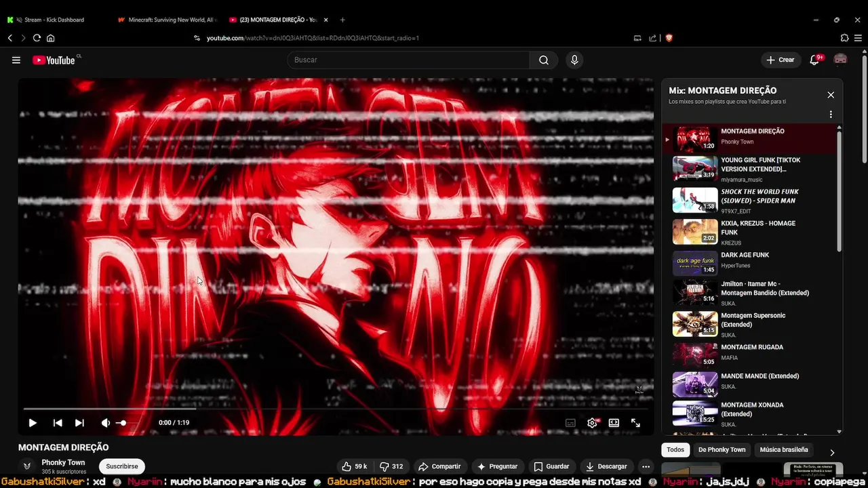Reload the page
This screenshot has height=488, width=868.
pyautogui.click(x=37, y=38)
